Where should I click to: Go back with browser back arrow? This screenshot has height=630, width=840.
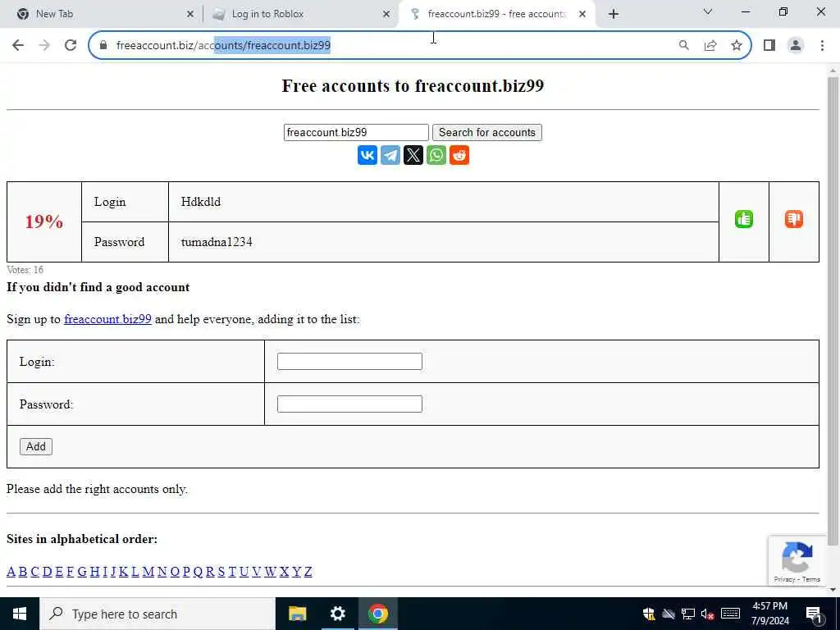click(18, 45)
